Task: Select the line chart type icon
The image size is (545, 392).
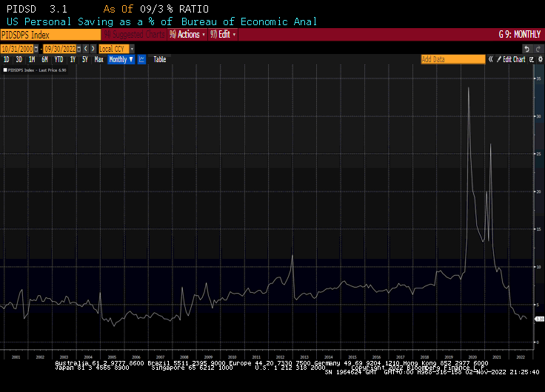Action: point(141,59)
